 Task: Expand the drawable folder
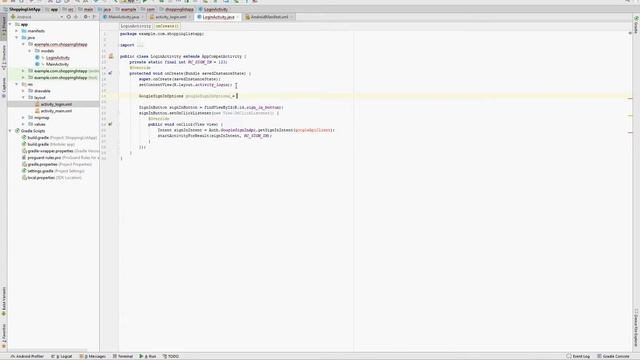click(x=24, y=91)
